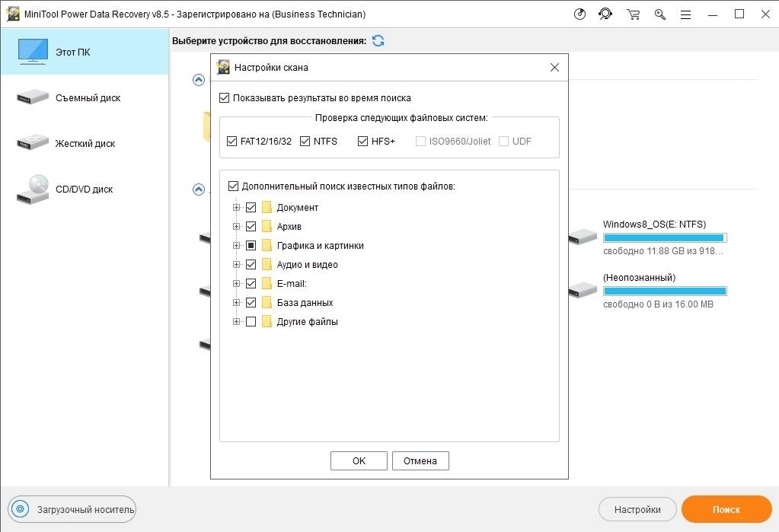The image size is (779, 532).
Task: Click the removable drive icon for Съемный диск
Action: pos(33,97)
